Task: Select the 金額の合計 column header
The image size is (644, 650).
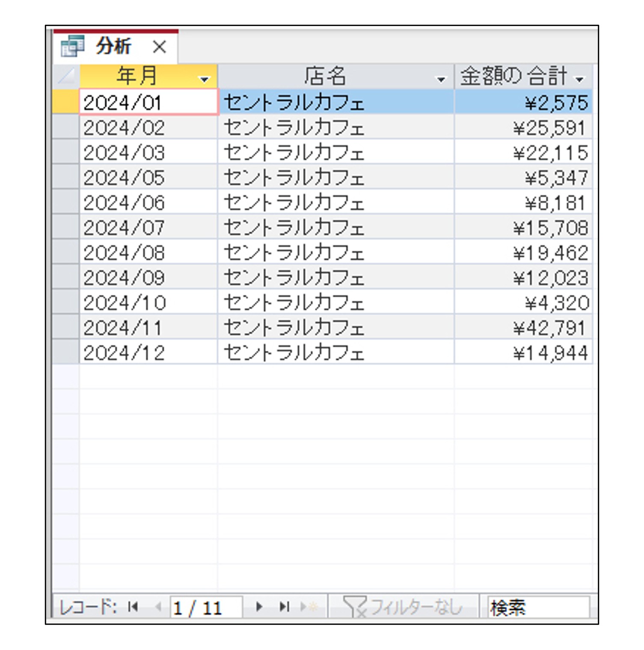Action: [524, 76]
